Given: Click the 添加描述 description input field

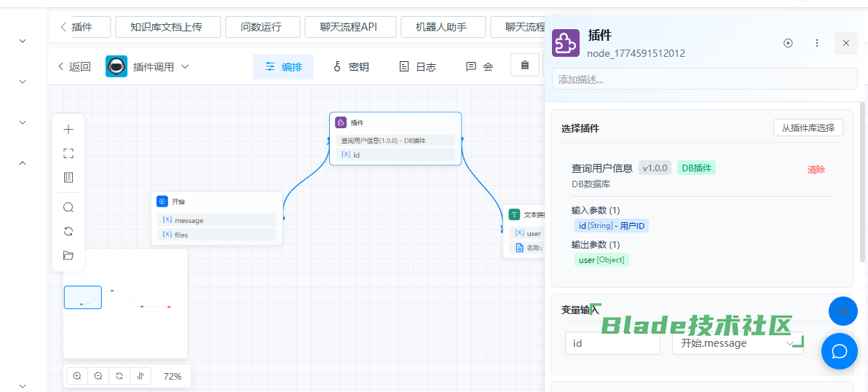Looking at the screenshot, I should (704, 79).
